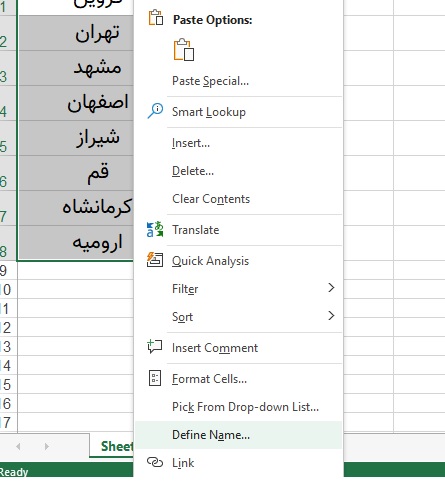The width and height of the screenshot is (445, 487).
Task: Open Quick Analysis menu entry
Action: coord(238,261)
